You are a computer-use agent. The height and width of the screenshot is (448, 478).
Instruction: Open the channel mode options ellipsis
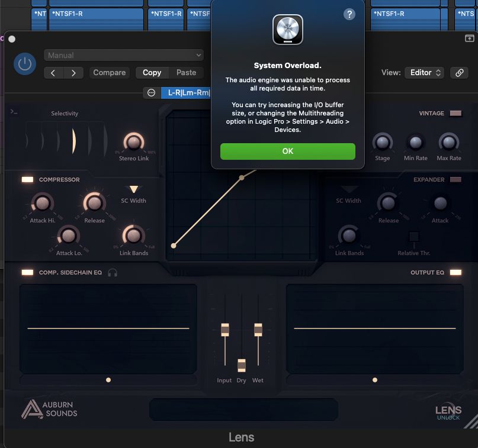[151, 92]
